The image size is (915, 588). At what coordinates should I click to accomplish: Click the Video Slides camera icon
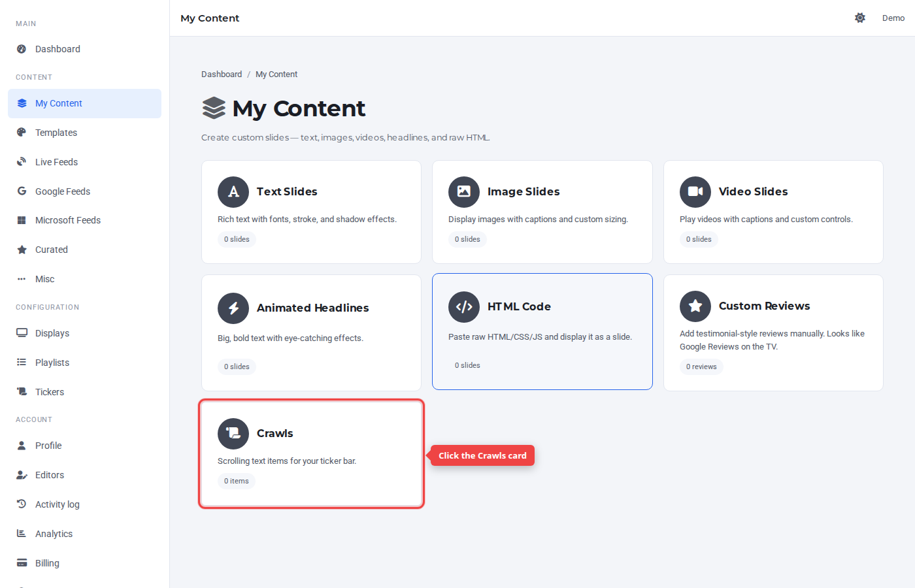(x=695, y=192)
